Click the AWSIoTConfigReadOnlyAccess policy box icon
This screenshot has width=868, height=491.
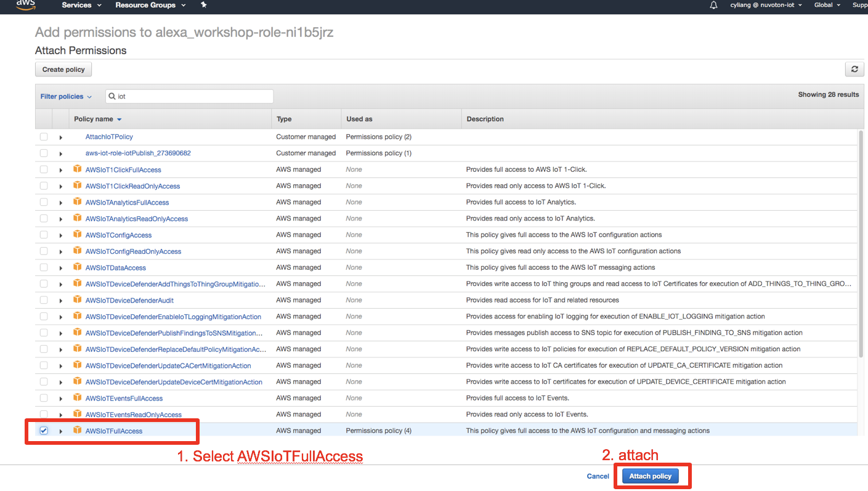click(78, 251)
